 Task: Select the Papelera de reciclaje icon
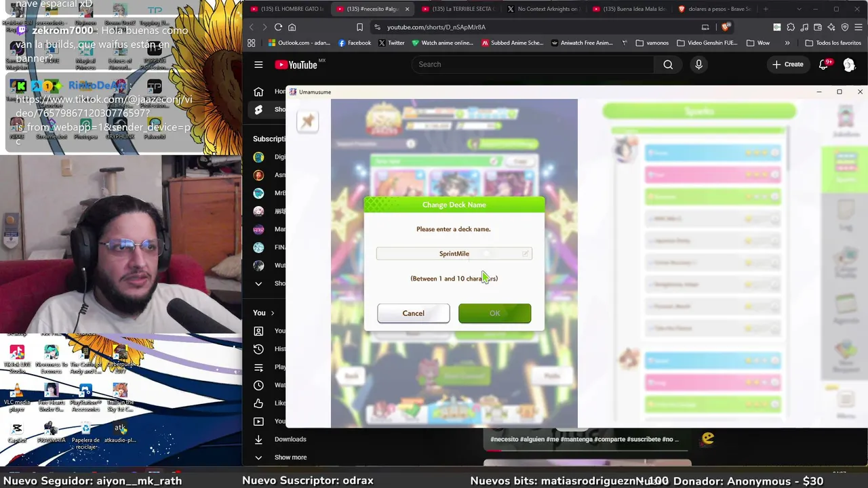coord(85,434)
